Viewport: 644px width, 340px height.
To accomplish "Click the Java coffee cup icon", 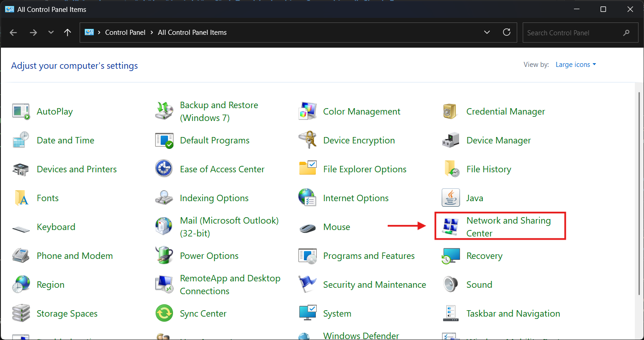I will tap(450, 198).
